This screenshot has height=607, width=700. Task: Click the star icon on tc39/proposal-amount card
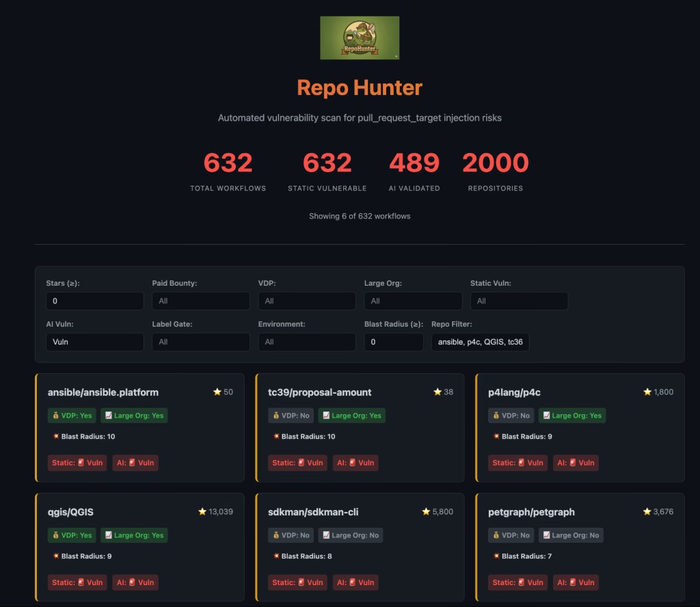click(x=437, y=392)
